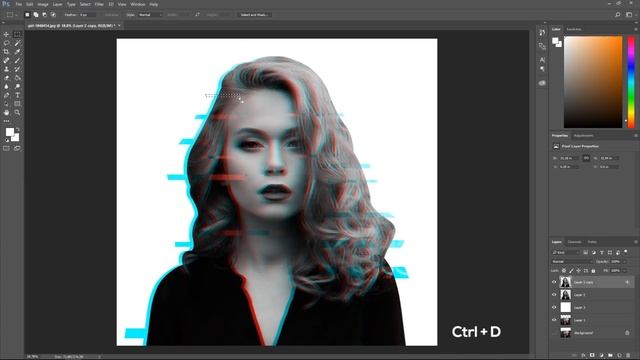The image size is (640, 360).
Task: Select the Move tool
Action: [6, 34]
